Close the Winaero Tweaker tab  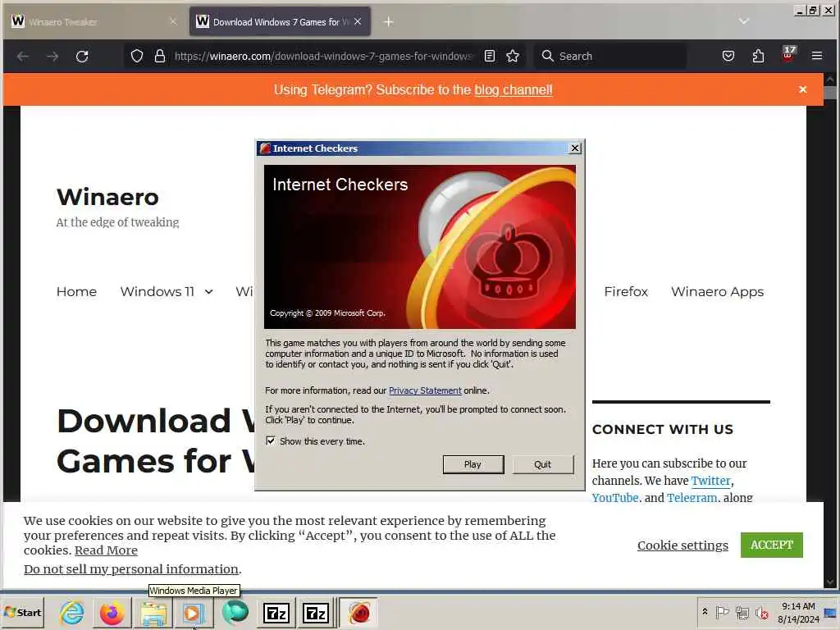(172, 21)
